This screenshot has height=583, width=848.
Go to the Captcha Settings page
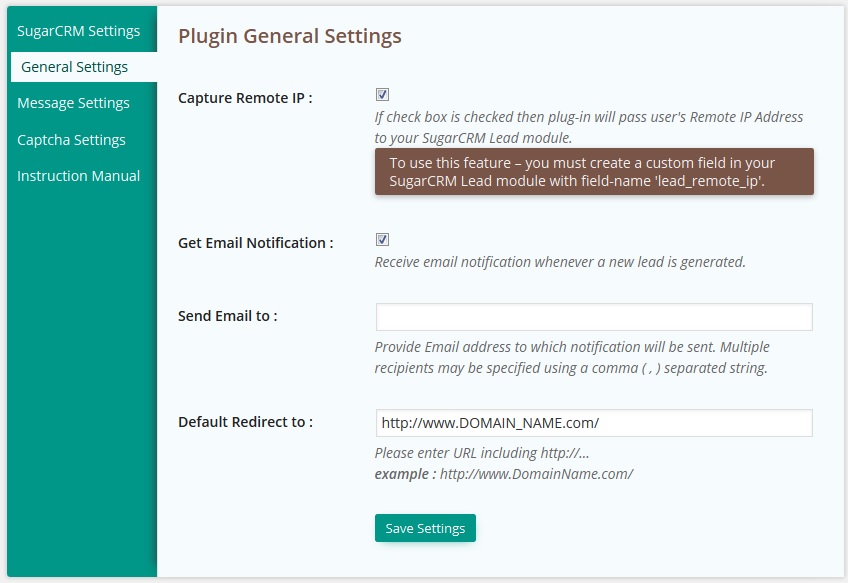[71, 140]
